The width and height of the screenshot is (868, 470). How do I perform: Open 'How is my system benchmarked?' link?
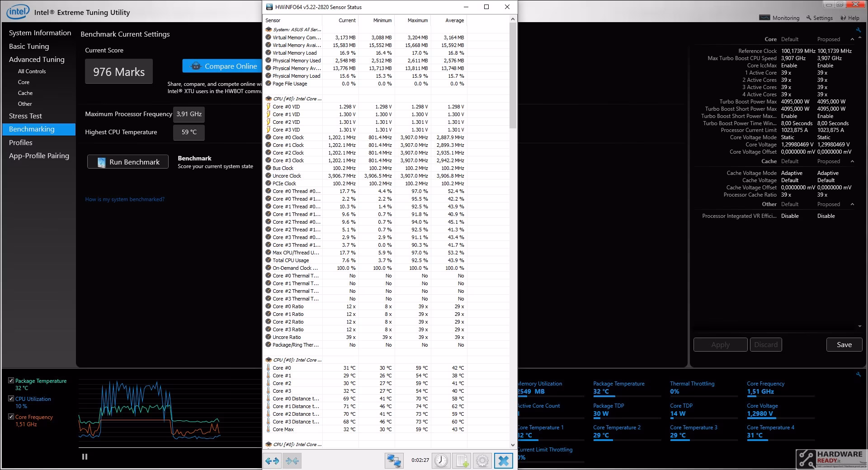click(x=125, y=199)
